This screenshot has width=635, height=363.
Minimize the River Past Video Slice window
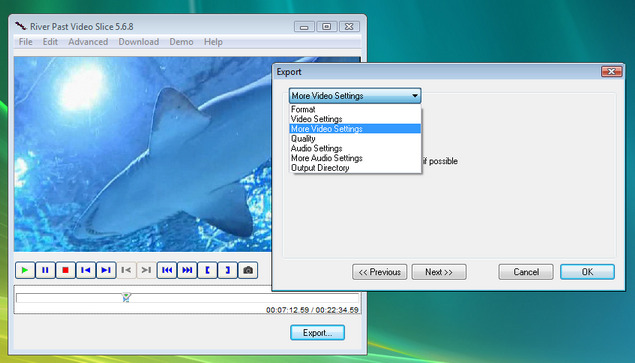point(304,27)
